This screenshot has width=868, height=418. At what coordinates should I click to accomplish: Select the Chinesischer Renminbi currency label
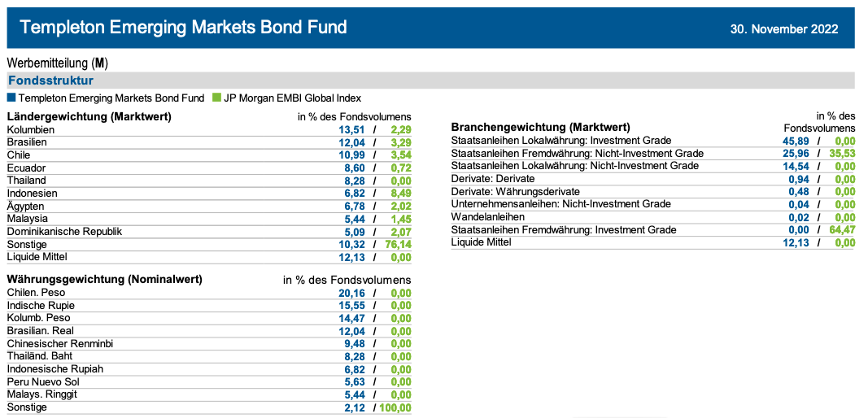[59, 343]
